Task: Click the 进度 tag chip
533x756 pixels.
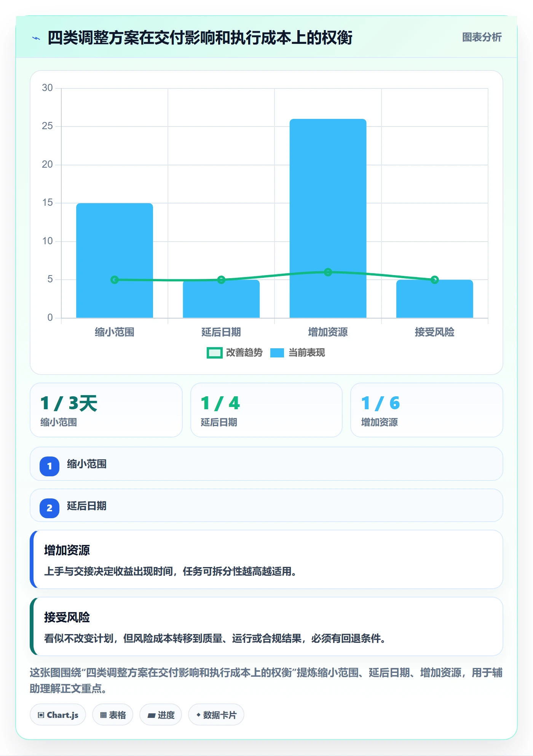Action: click(x=161, y=715)
